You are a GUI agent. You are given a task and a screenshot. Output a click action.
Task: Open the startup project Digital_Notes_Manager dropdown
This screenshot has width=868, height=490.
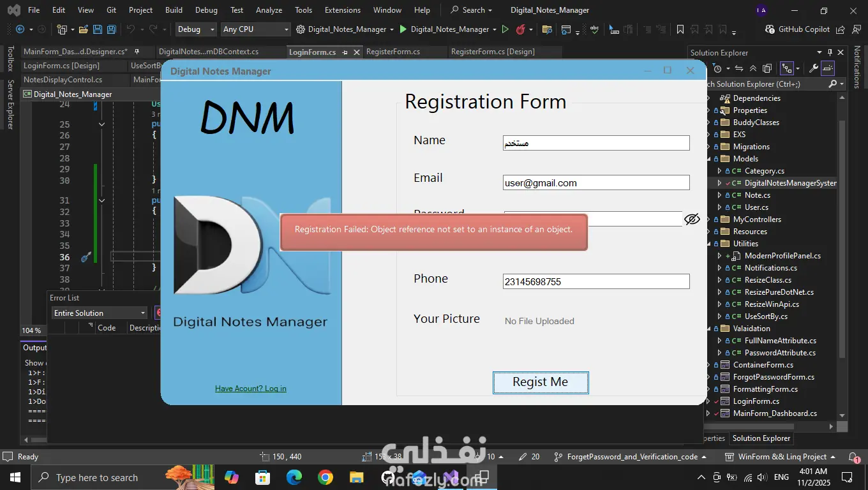(345, 29)
